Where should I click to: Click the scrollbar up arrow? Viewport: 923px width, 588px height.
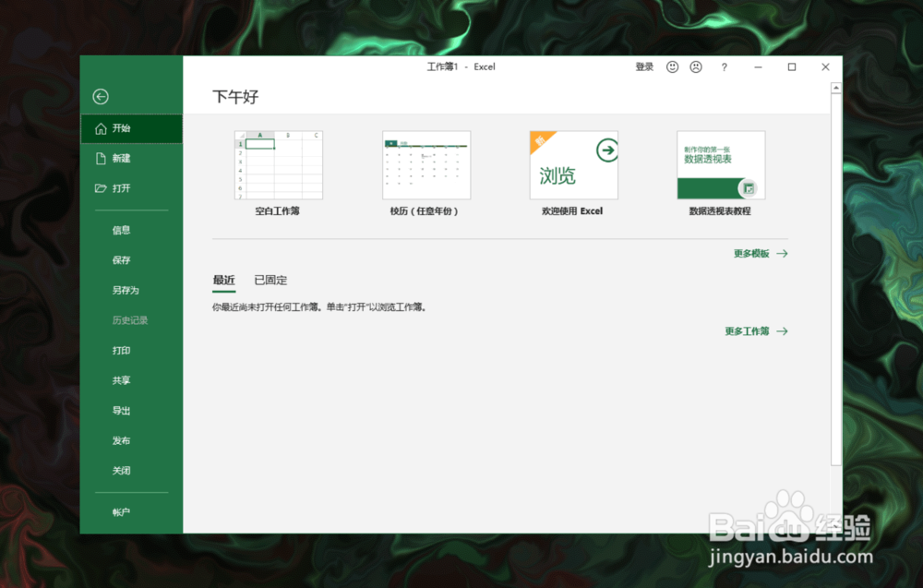[x=836, y=89]
